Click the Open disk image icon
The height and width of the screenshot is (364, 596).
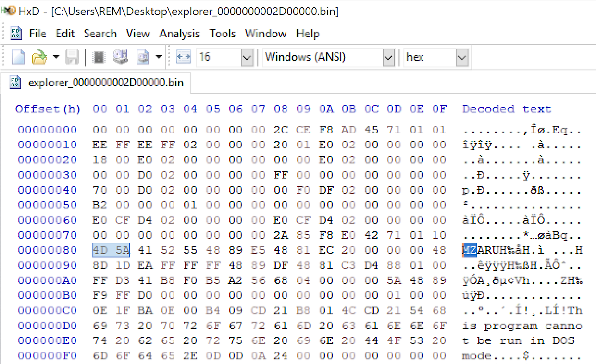coord(143,58)
